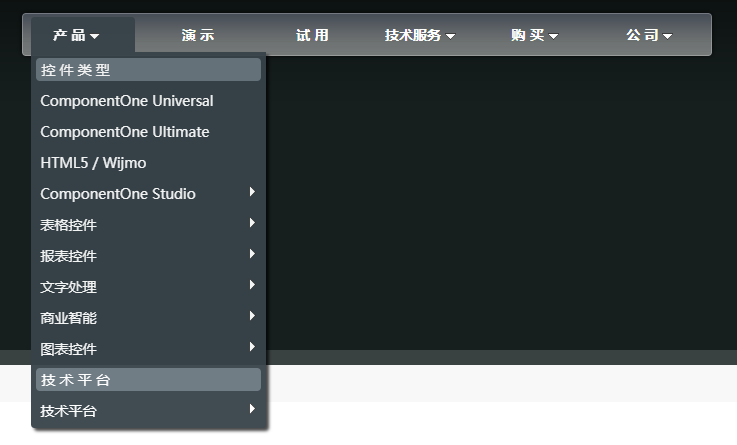Expand the 文字处理 submenu arrow
Screen dimensions: 737x445
252,285
